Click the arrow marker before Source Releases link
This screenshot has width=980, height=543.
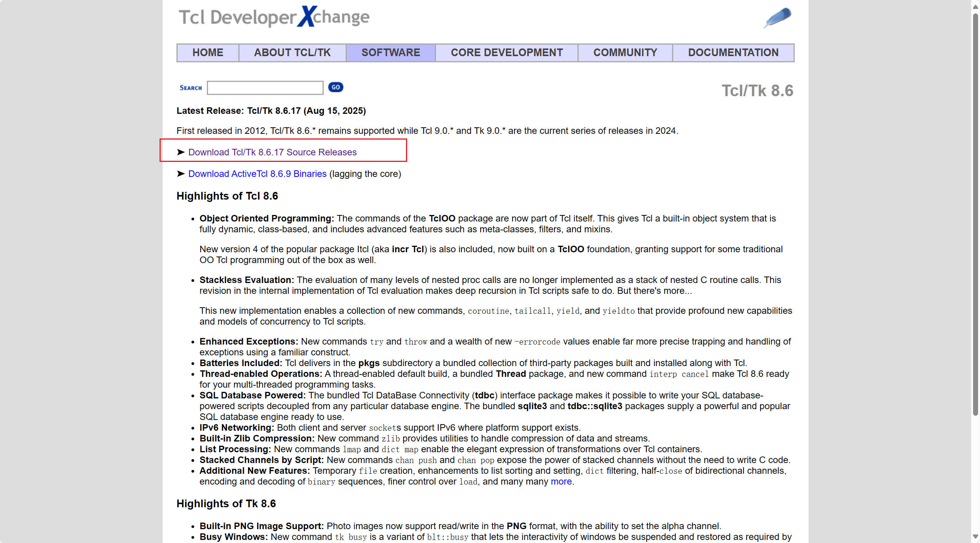point(180,152)
